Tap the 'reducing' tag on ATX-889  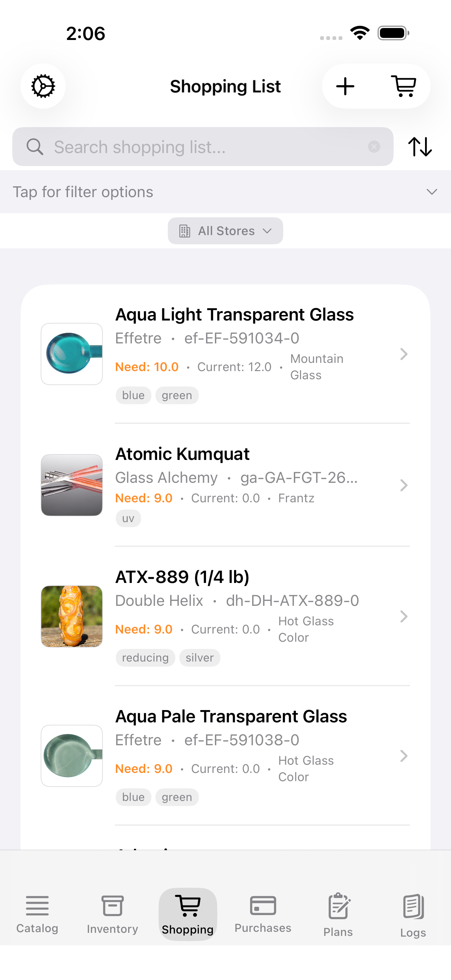(x=145, y=658)
